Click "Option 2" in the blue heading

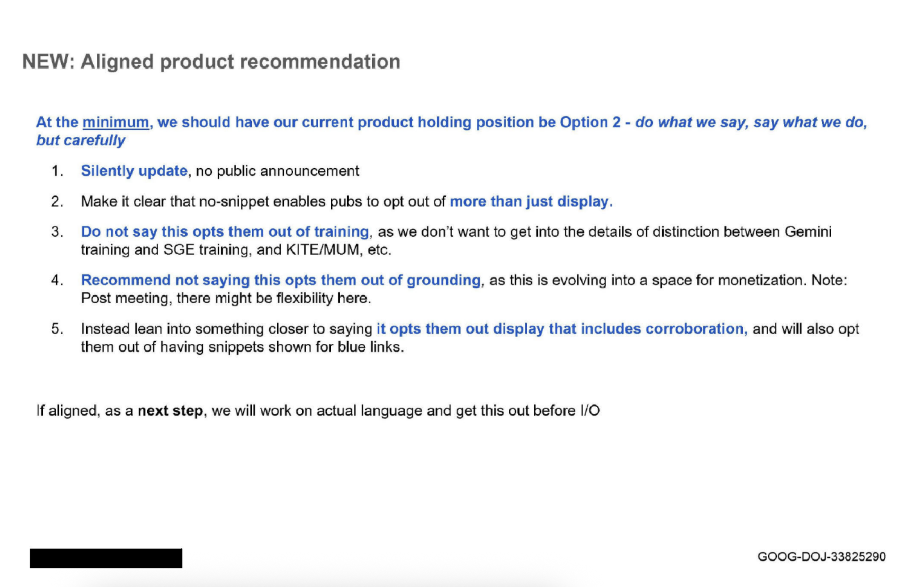(590, 122)
